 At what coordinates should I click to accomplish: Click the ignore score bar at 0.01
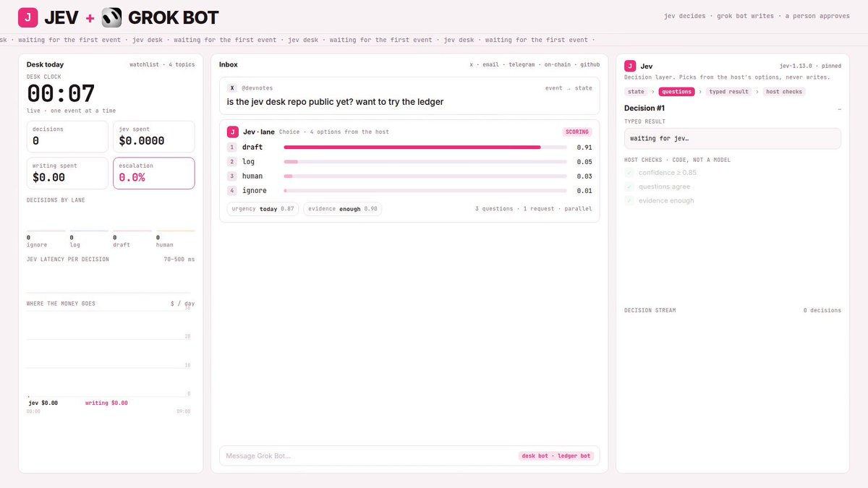pyautogui.click(x=425, y=191)
